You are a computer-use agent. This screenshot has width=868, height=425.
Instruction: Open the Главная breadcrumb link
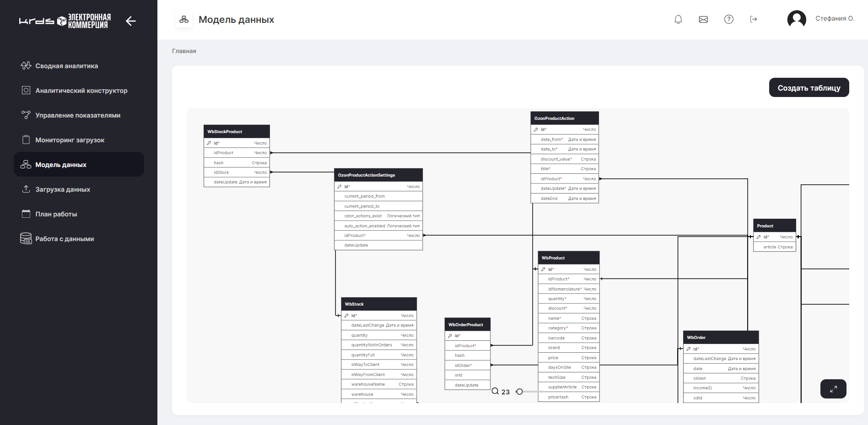point(184,51)
